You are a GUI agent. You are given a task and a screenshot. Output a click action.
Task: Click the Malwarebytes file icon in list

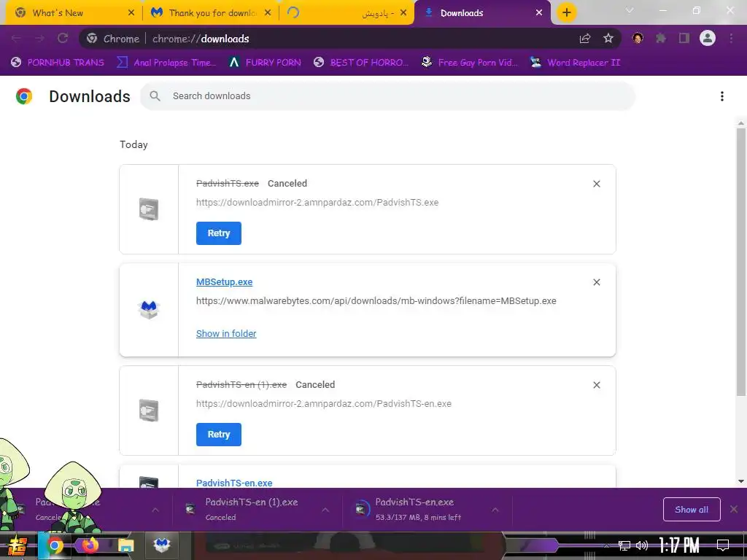149,309
